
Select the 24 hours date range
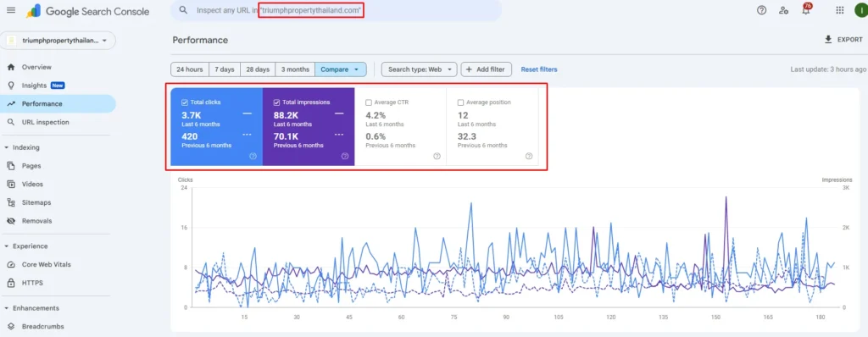pos(189,69)
